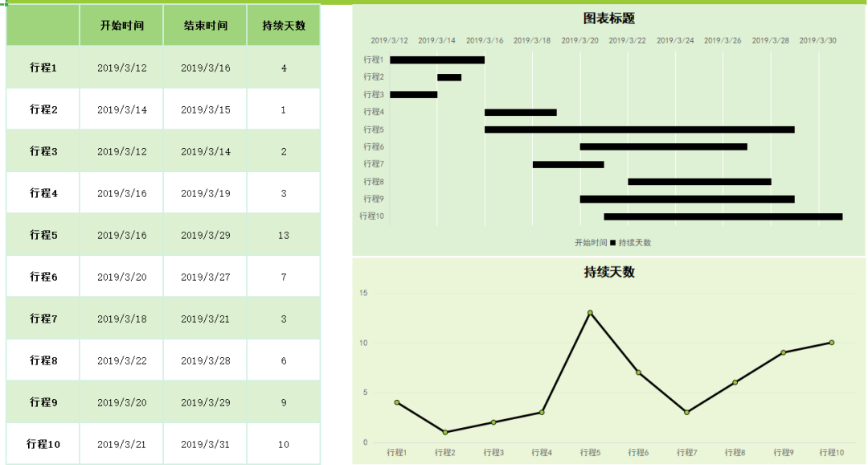Select the duration cell showing 9

(284, 402)
